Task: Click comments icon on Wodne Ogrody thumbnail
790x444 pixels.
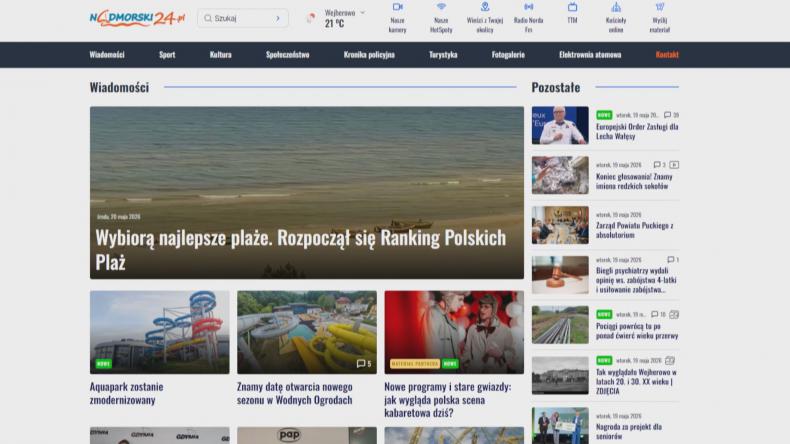Action: 361,363
